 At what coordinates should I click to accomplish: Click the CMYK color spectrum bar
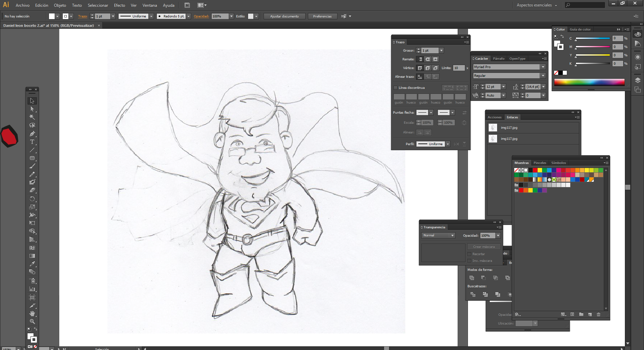click(589, 82)
